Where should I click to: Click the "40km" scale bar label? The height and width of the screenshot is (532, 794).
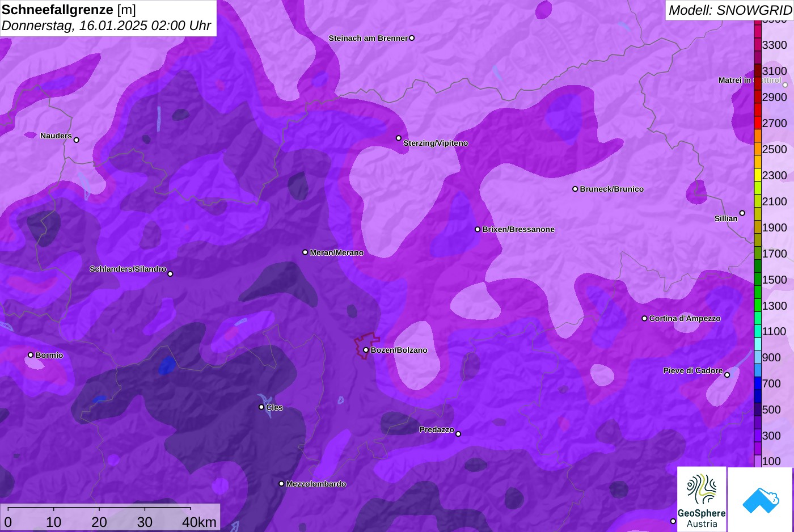pyautogui.click(x=199, y=522)
